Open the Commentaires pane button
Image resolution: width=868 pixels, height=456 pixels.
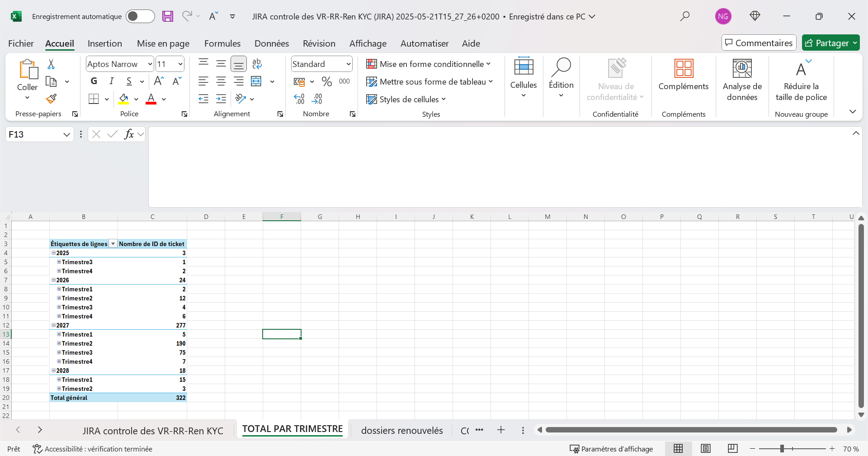pos(759,43)
